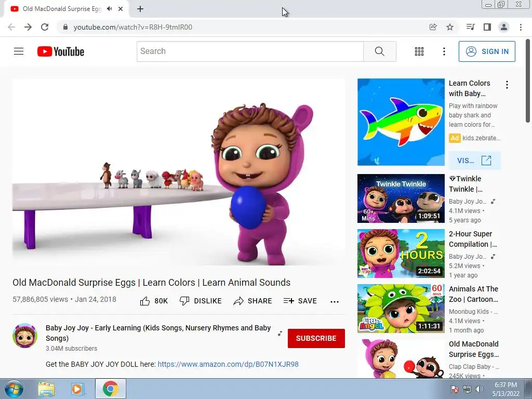Open Old MacDonald suggested video thumbnail at bottom
The width and height of the screenshot is (532, 399).
tap(401, 358)
